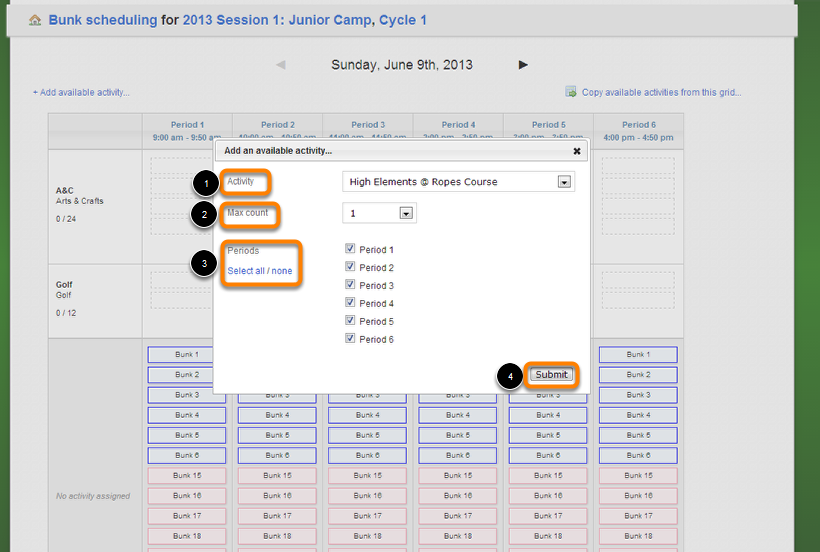Deselect the Period 6 checkbox
The width and height of the screenshot is (820, 552).
click(x=350, y=339)
